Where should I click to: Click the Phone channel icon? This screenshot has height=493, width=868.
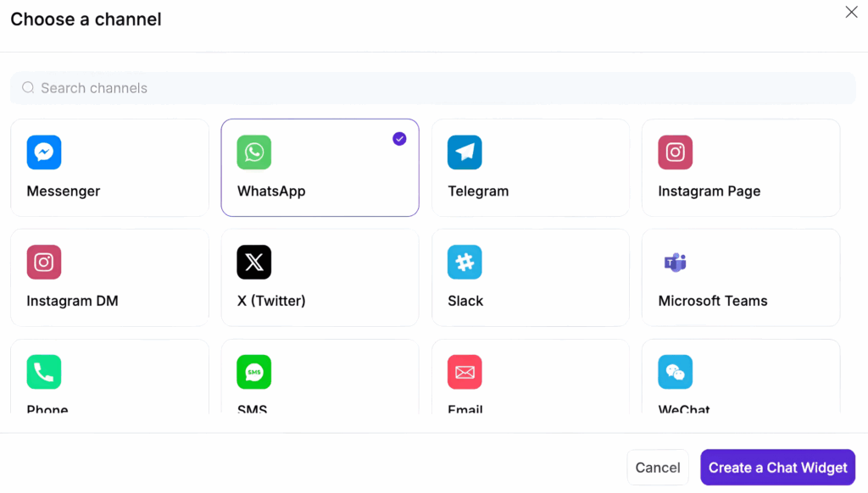click(44, 372)
